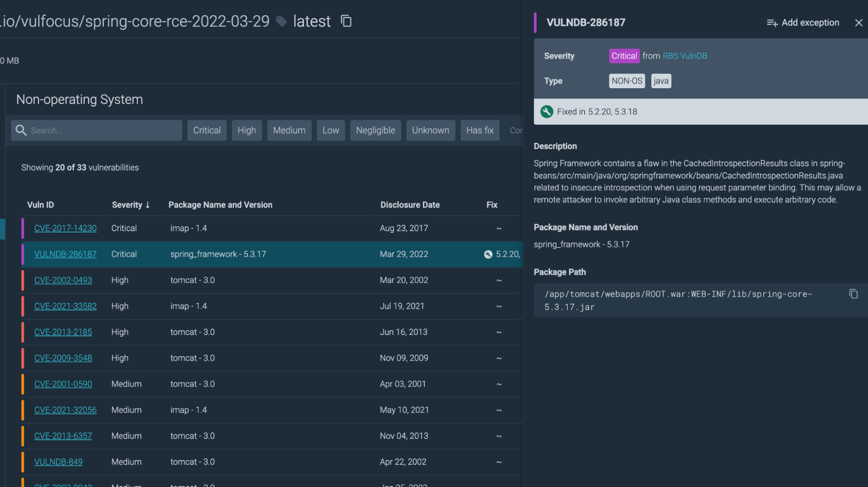The height and width of the screenshot is (487, 868).
Task: Click the Low severity filter button
Action: tap(330, 130)
